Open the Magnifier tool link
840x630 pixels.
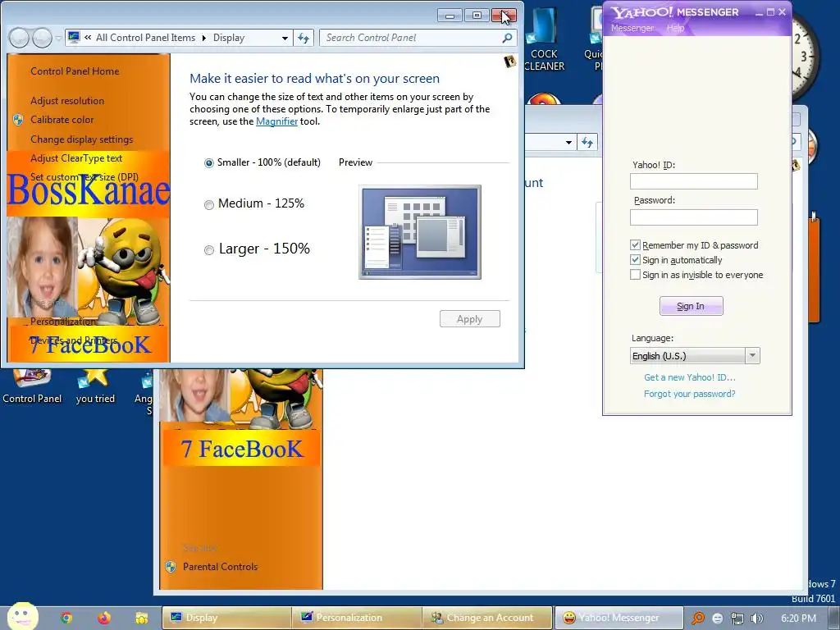point(277,121)
